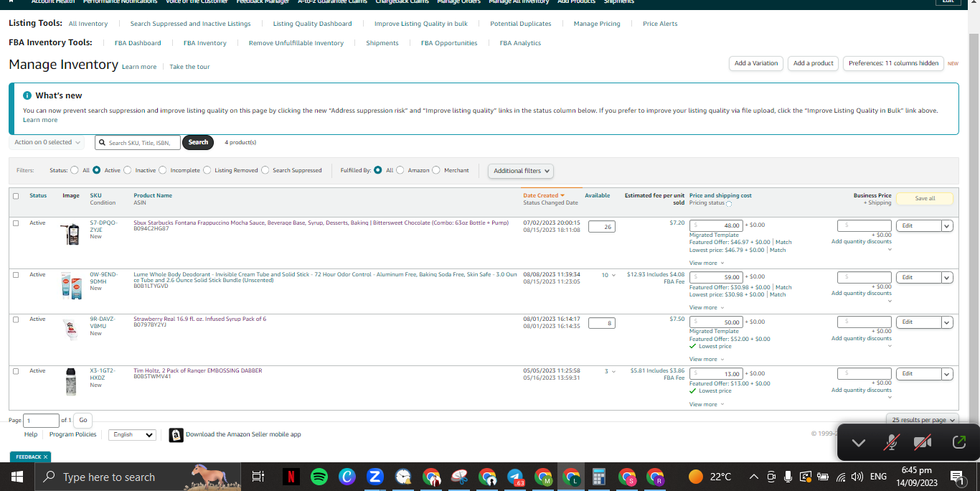Open Preferences: 11 columns hidden
The height and width of the screenshot is (491, 980).
[x=893, y=63]
